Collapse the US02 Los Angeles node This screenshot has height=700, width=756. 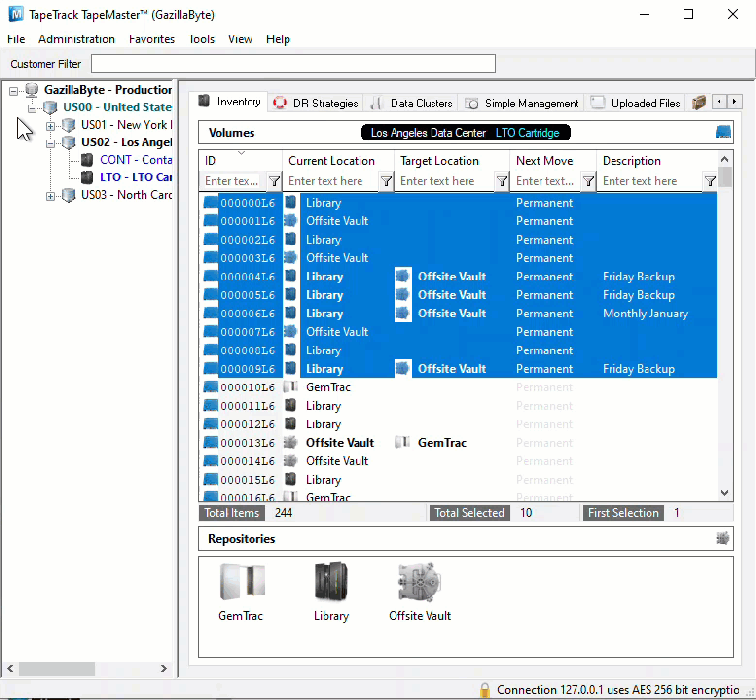point(50,143)
